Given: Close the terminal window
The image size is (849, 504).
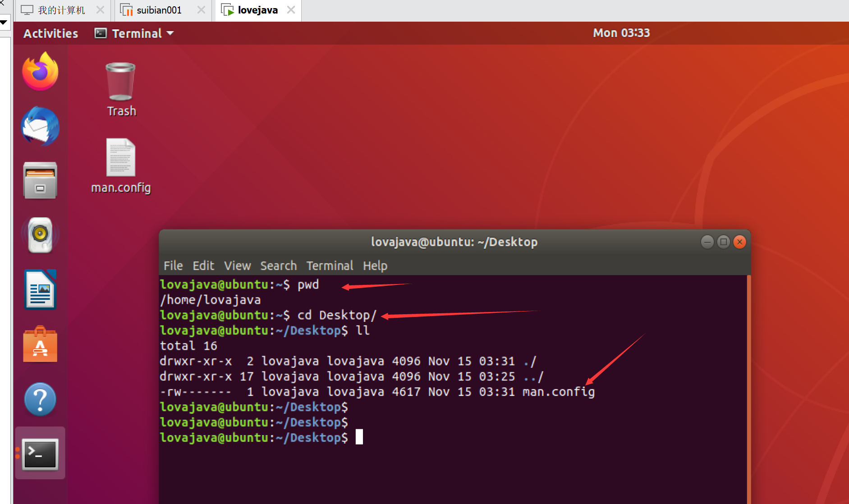Looking at the screenshot, I should tap(739, 242).
